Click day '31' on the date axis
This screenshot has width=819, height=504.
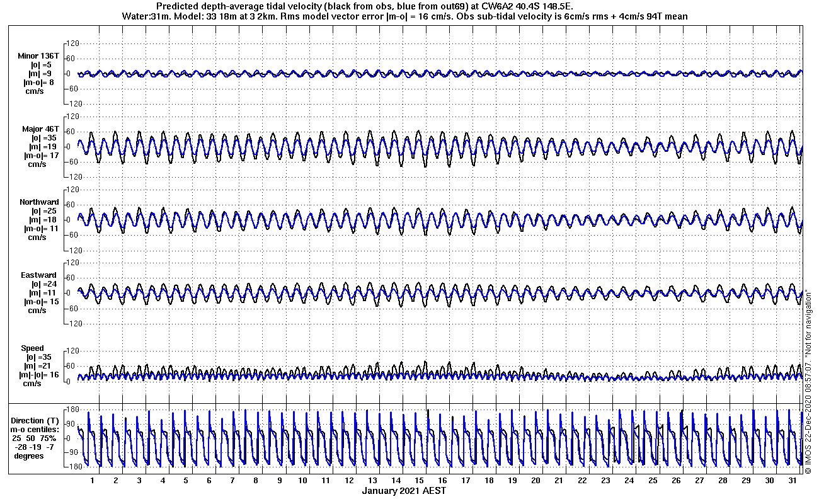[793, 481]
